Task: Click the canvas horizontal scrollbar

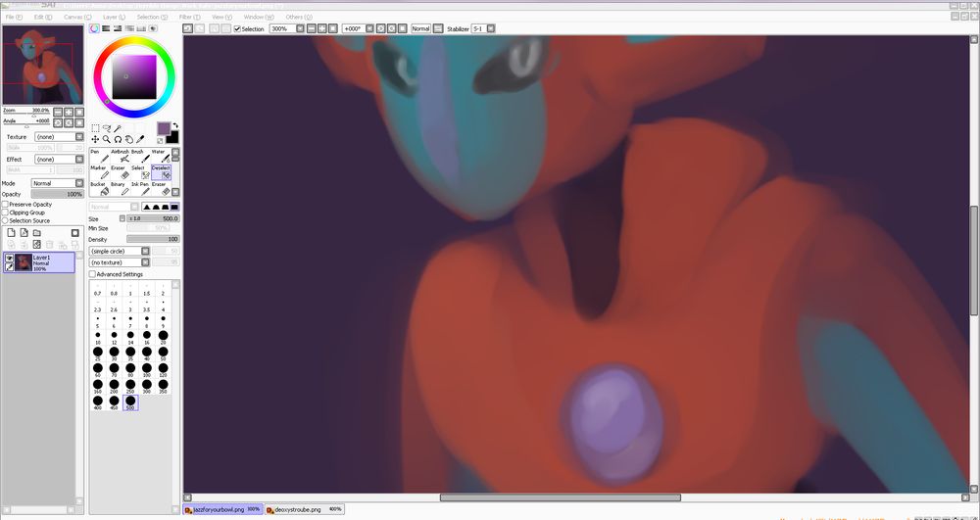Action: pyautogui.click(x=560, y=497)
